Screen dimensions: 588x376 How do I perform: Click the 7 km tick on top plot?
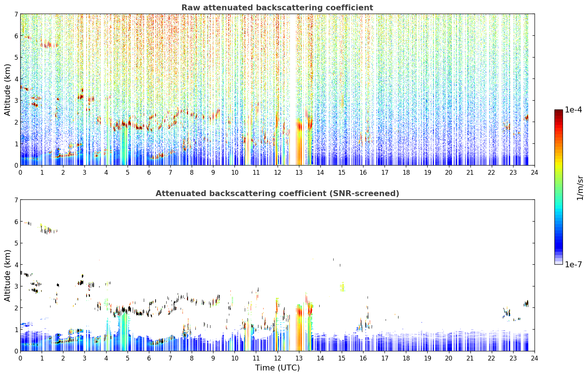coord(16,14)
